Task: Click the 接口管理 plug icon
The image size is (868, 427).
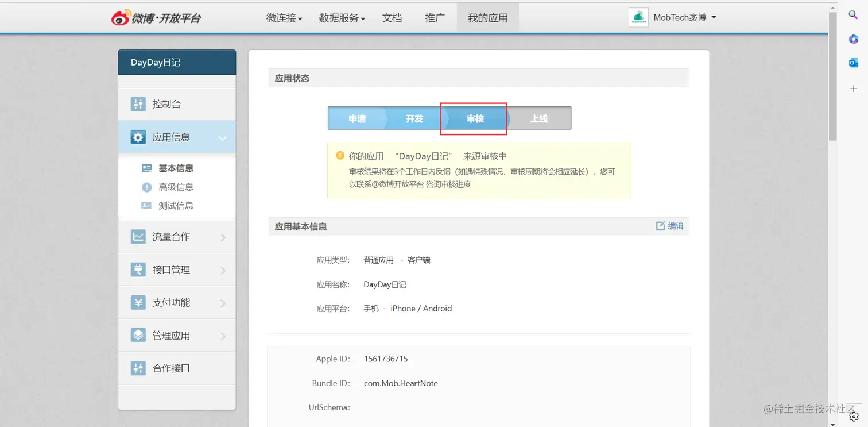Action: [138, 269]
